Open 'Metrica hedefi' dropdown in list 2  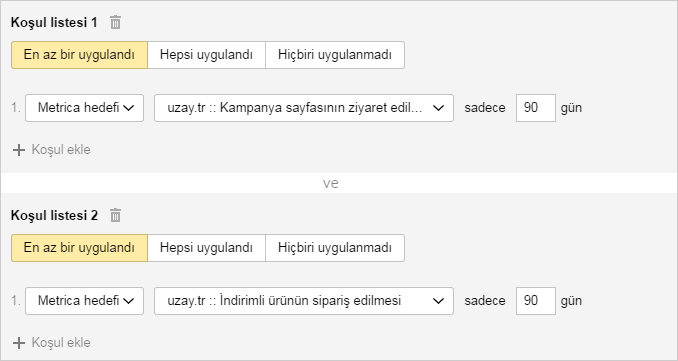point(84,300)
